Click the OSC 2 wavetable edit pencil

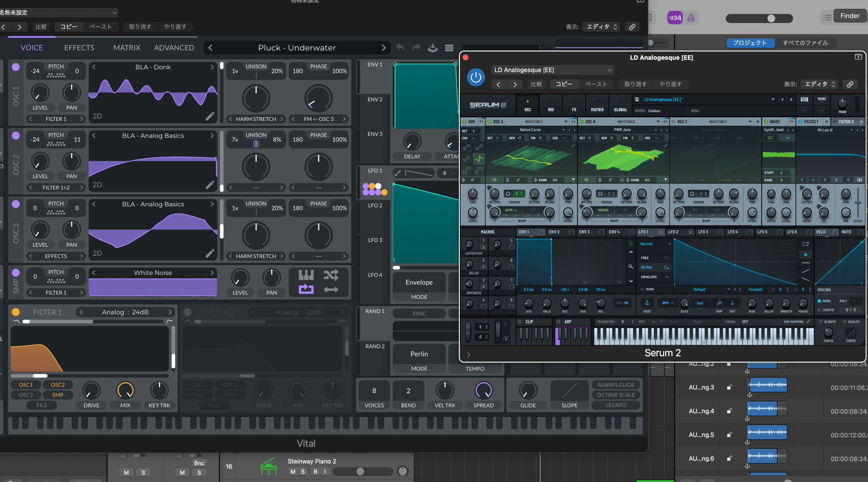coord(210,185)
